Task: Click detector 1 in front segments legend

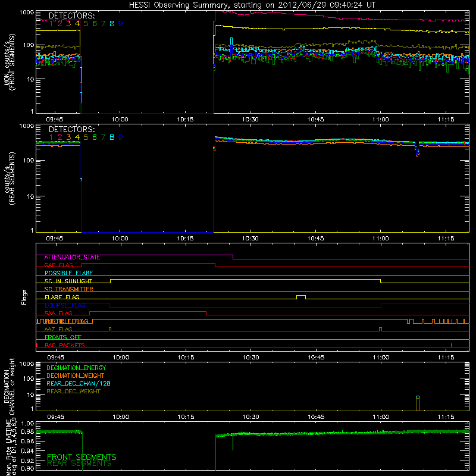Action: pos(51,24)
